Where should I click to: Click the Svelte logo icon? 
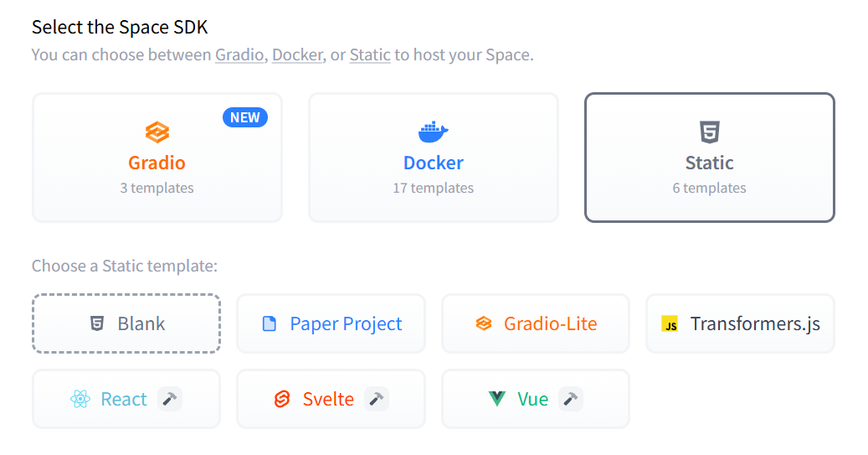click(282, 400)
